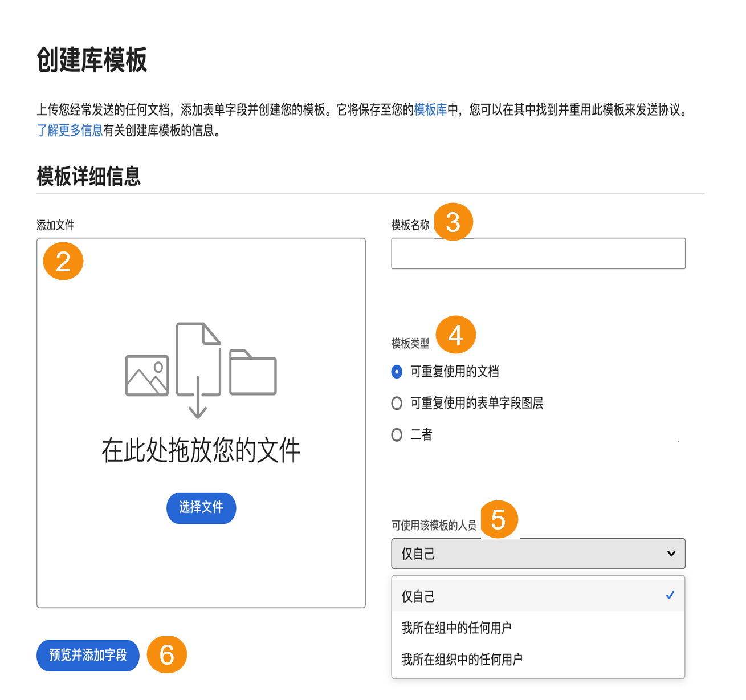Select the 可重复使用的文档 radio button
Image resolution: width=746 pixels, height=700 pixels.
click(396, 371)
